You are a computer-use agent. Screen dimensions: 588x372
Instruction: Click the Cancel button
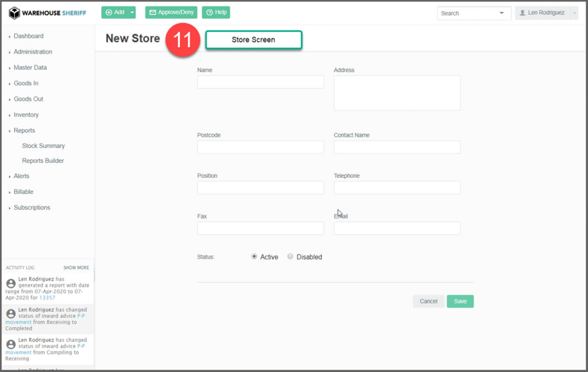pos(428,301)
